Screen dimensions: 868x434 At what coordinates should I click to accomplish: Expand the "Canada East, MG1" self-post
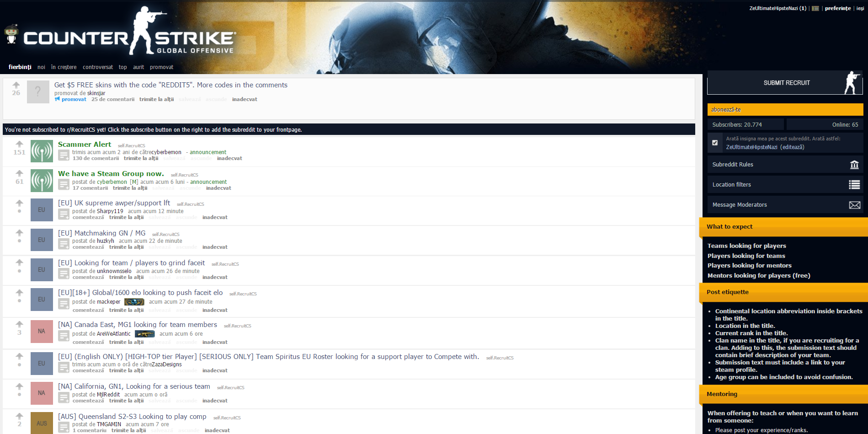(64, 336)
